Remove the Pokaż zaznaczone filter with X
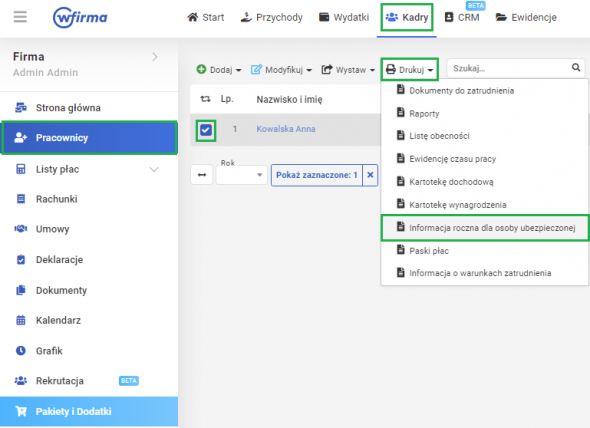Viewport: 590px width, 428px height. [370, 175]
